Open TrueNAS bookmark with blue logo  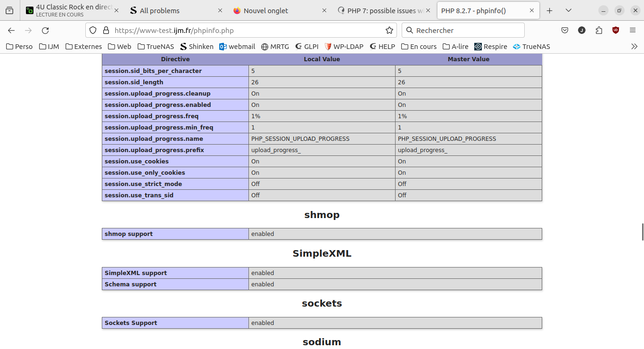[x=531, y=47]
